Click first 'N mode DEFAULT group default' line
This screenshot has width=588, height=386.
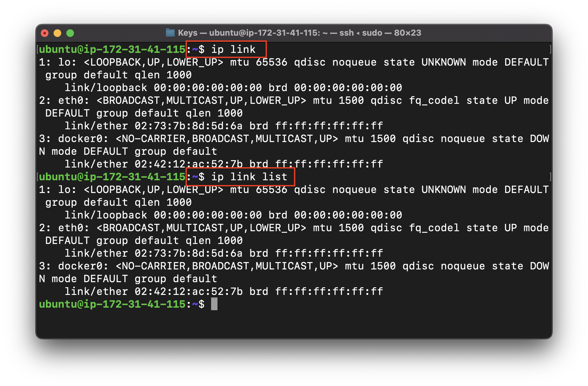coord(128,151)
